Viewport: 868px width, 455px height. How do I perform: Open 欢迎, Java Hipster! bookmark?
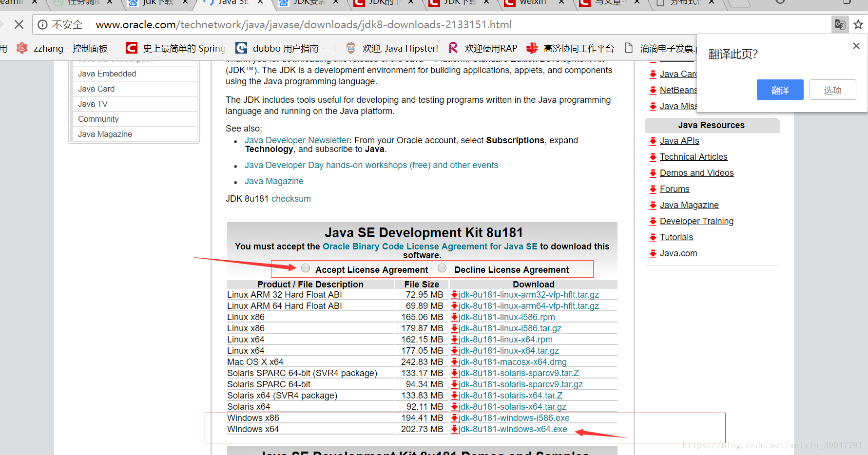(392, 48)
